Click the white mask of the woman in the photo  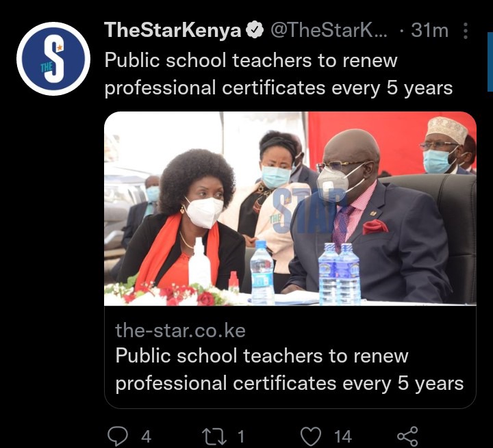tap(204, 212)
